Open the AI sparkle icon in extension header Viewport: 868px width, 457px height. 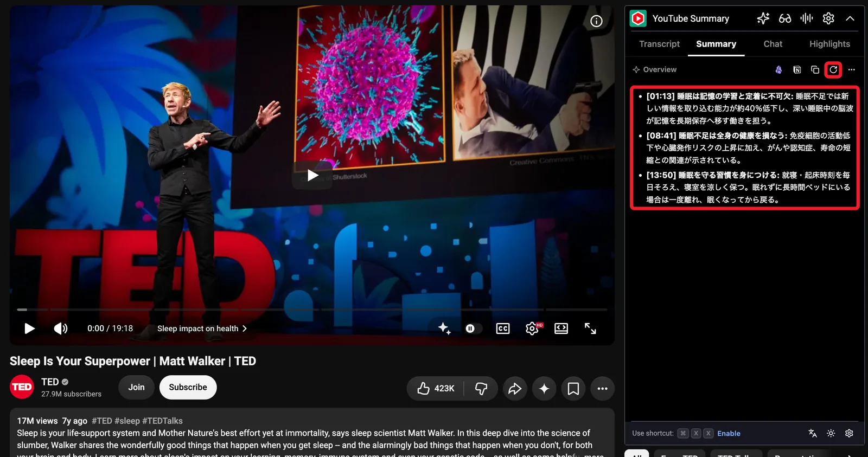tap(763, 18)
